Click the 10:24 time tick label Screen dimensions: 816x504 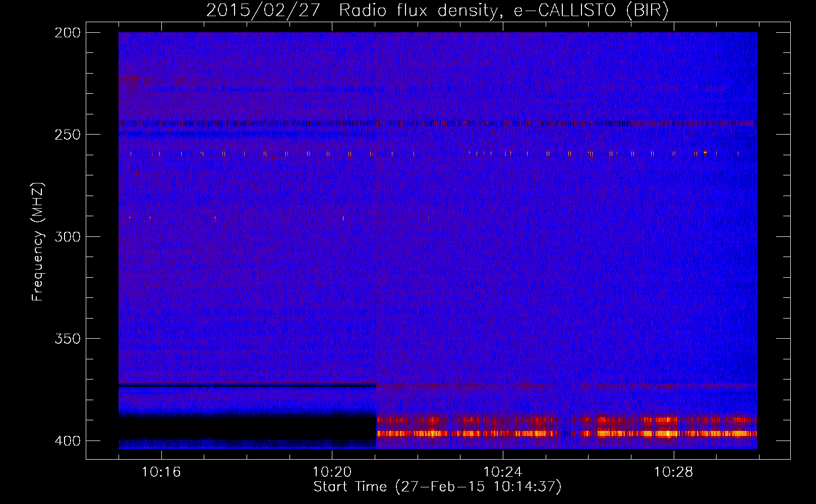[x=503, y=472]
